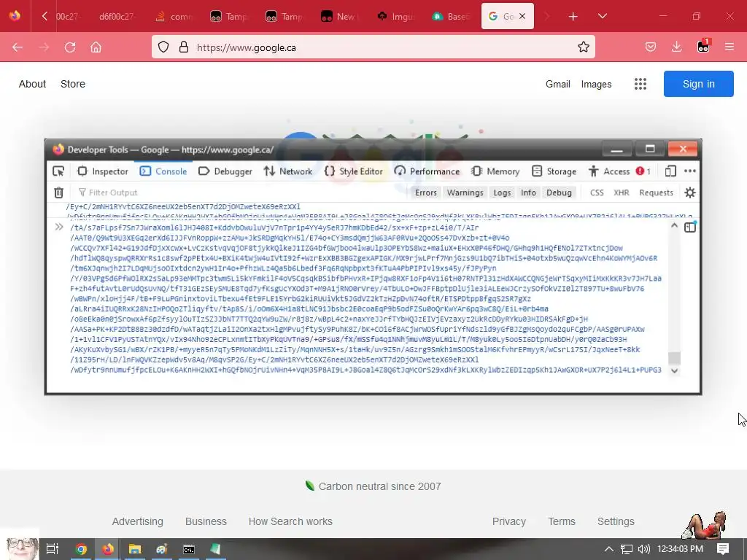Show the error count badge in DevTools
The image size is (747, 560).
click(643, 171)
